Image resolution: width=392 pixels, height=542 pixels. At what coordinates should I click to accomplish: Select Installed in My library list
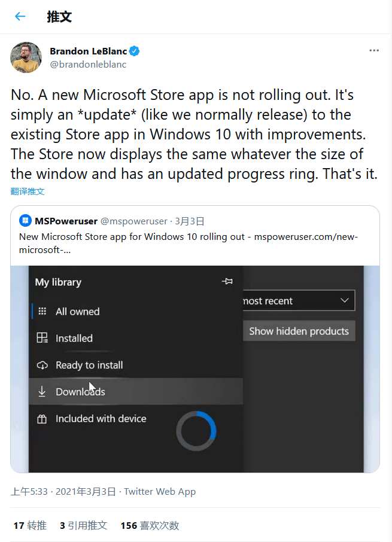pos(74,338)
